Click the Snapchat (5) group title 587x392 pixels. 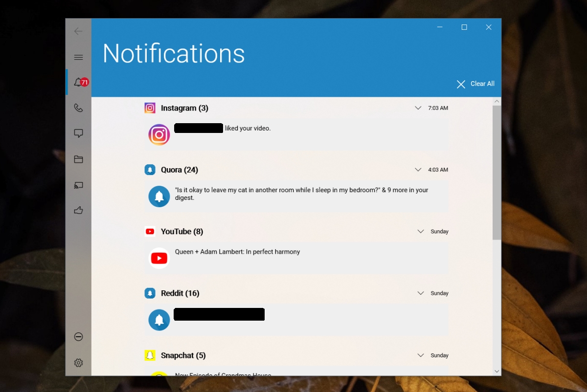[x=183, y=355]
